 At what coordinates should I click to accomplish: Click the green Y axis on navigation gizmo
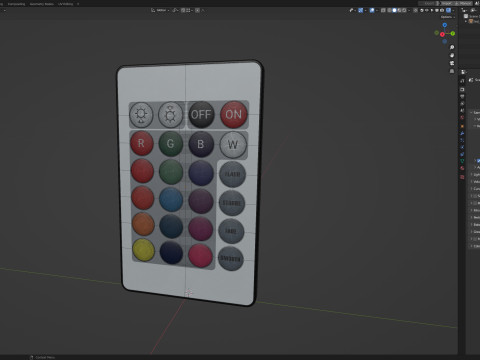tap(453, 33)
